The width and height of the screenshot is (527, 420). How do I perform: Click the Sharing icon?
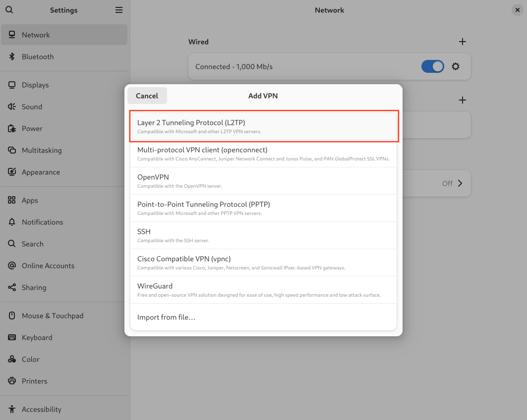[x=12, y=287]
